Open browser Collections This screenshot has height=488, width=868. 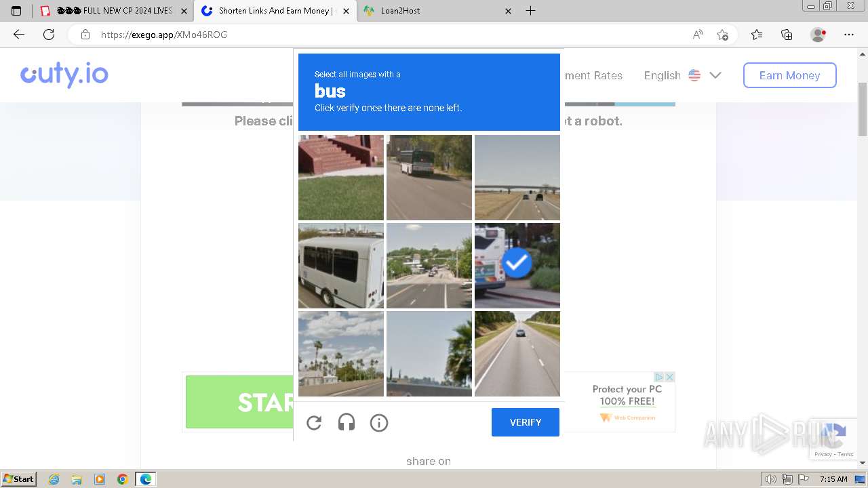(x=787, y=35)
